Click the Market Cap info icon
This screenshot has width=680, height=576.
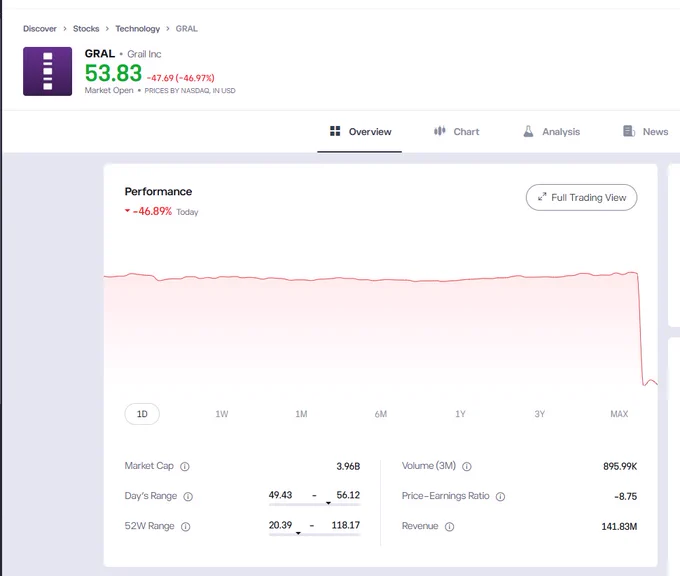pos(185,467)
